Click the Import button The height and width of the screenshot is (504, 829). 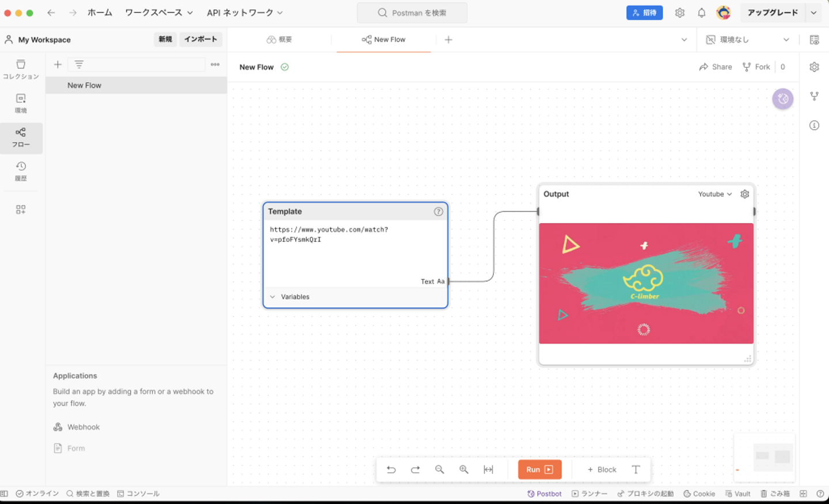[200, 39]
